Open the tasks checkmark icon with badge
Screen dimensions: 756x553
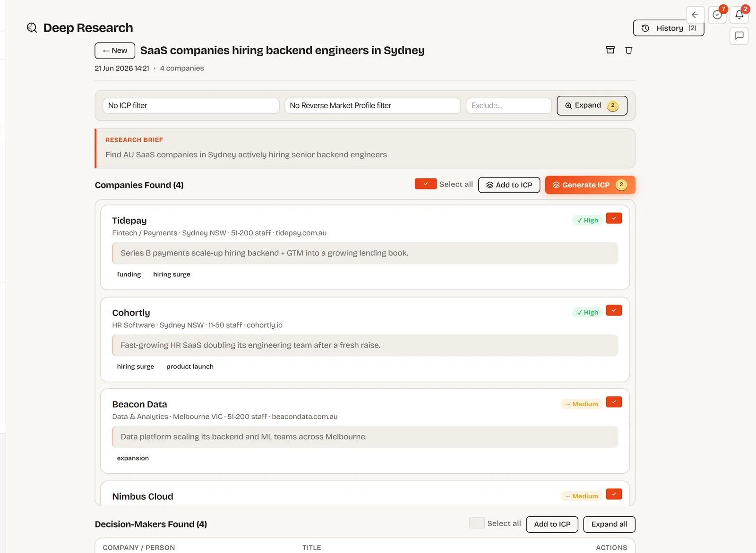717,15
